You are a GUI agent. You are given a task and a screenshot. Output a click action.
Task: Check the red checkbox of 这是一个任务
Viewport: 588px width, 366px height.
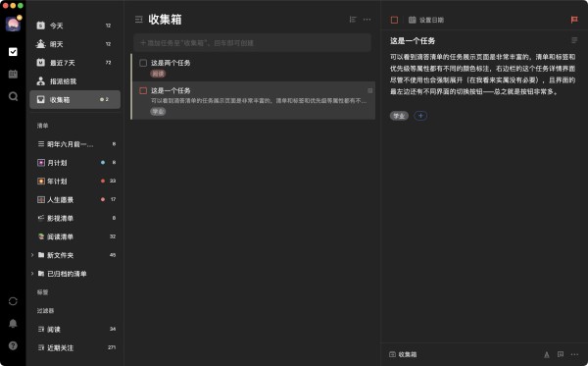(x=143, y=90)
